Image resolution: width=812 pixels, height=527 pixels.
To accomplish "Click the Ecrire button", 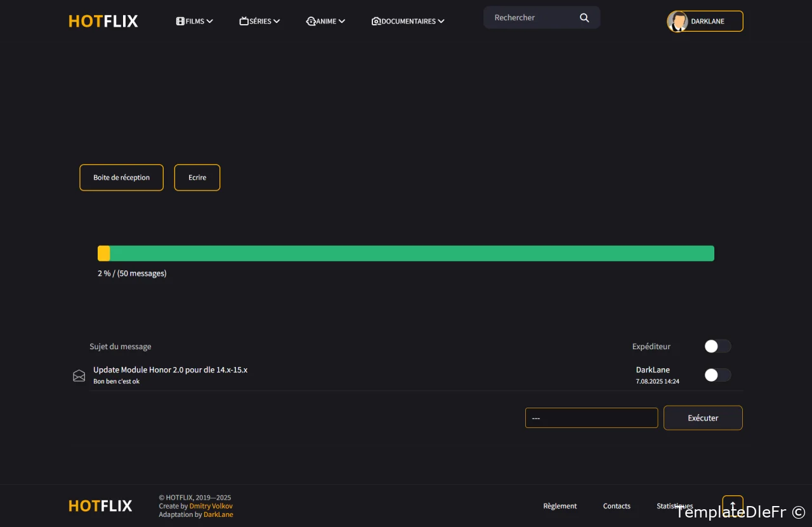I will (197, 178).
